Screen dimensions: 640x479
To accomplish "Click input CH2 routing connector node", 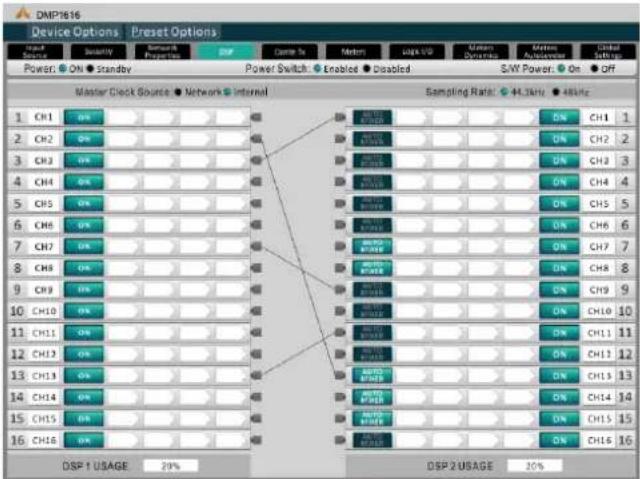I will (256, 139).
